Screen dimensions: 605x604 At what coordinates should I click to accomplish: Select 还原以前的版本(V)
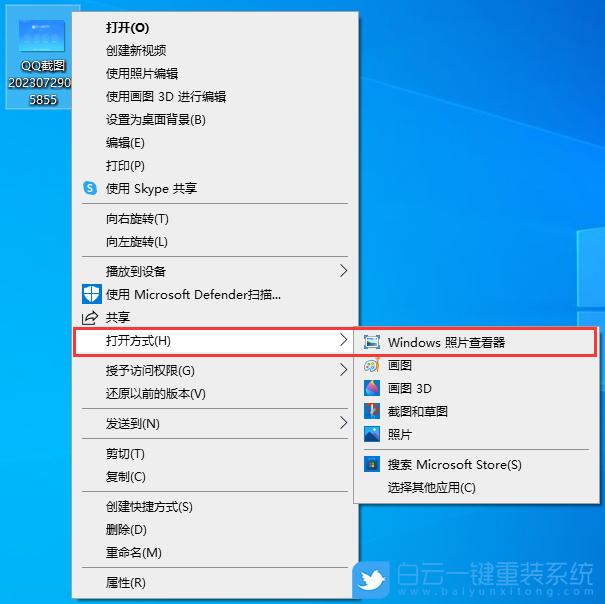click(x=215, y=394)
